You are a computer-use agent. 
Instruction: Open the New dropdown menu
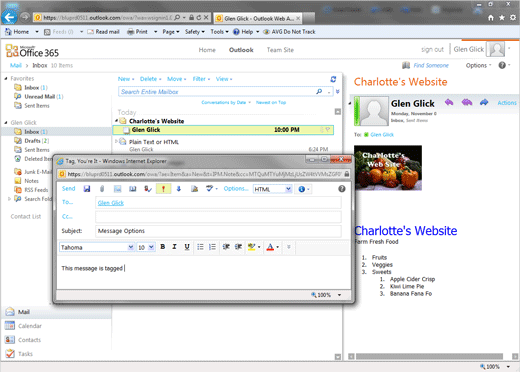point(126,79)
